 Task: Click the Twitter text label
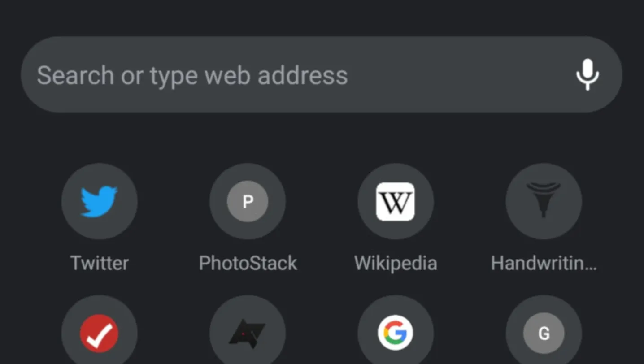[99, 263]
